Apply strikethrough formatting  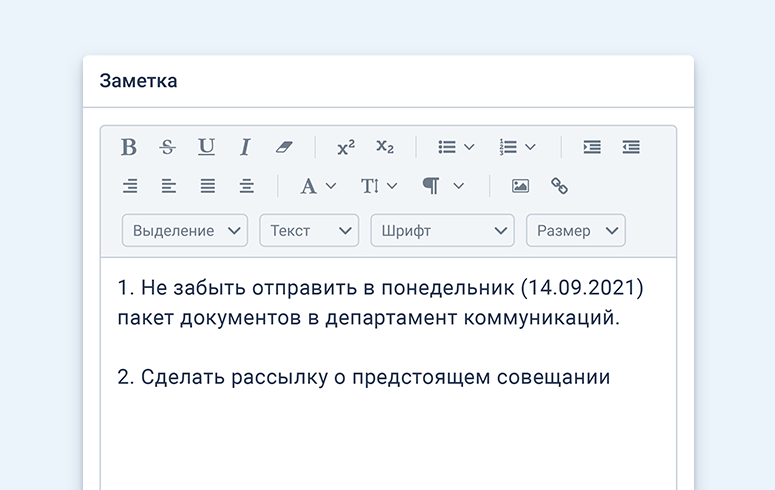168,147
